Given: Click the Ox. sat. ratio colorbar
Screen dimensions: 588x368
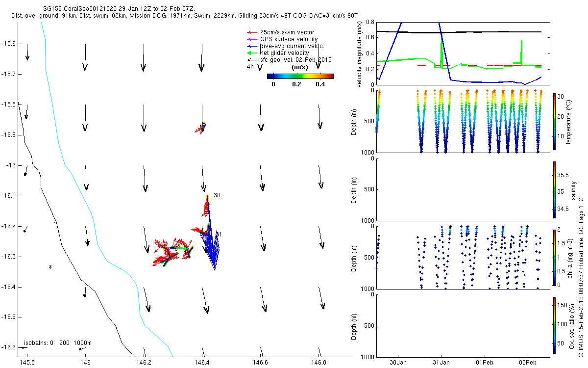Looking at the screenshot, I should (554, 325).
